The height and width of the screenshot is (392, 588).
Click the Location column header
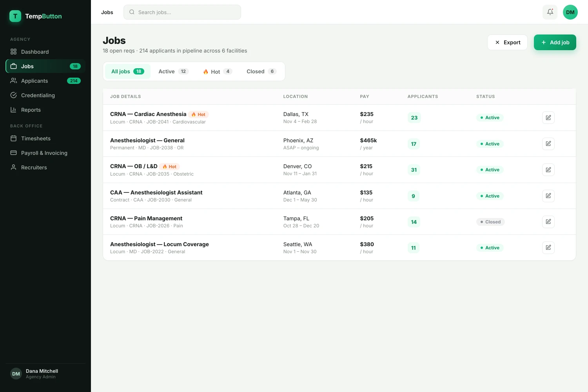[296, 96]
